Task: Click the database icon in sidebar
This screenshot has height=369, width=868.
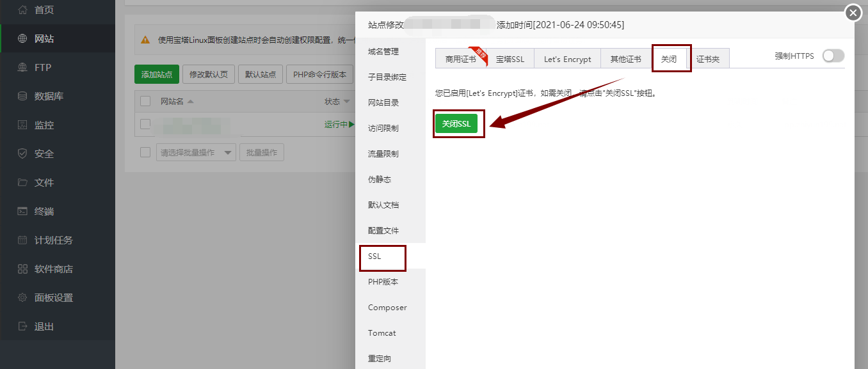Action: coord(22,96)
